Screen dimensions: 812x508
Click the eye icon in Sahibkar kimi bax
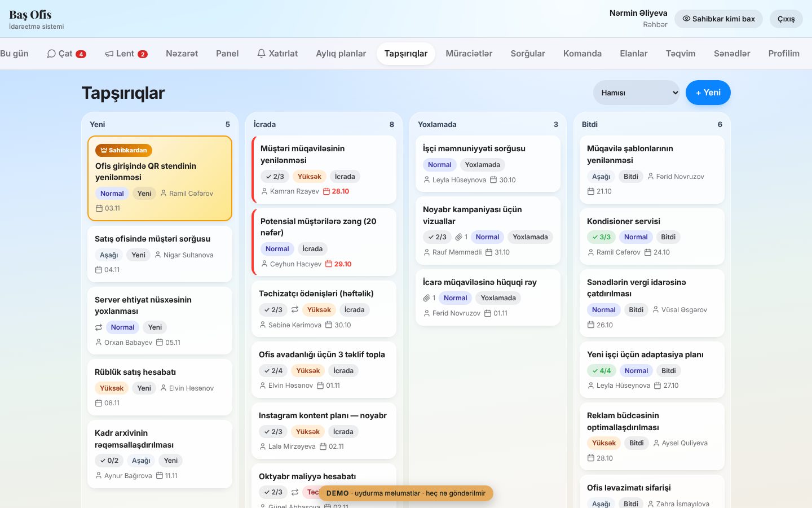pos(686,19)
